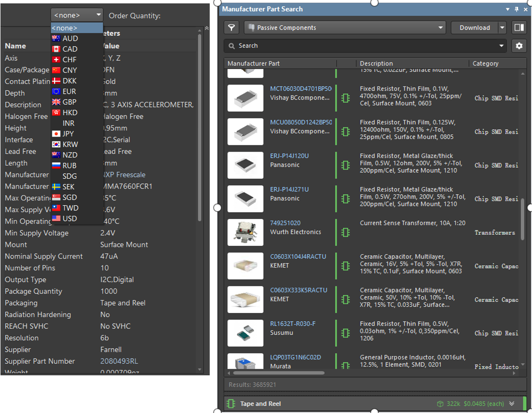Open the MCT06030D4701BP50 resistor thumbnail
532x413 pixels.
coord(245,98)
